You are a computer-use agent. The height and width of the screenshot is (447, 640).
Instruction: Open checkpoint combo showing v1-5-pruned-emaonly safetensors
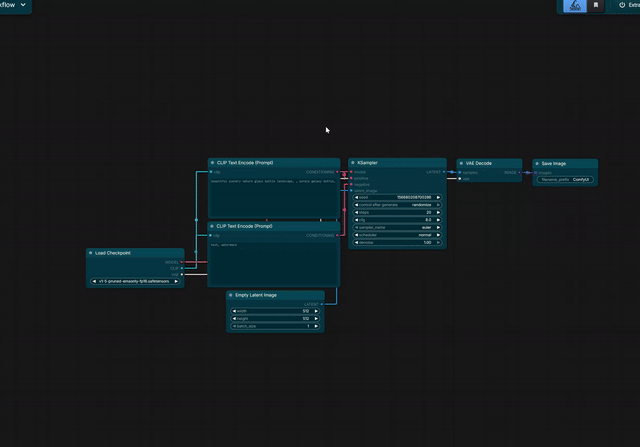135,282
